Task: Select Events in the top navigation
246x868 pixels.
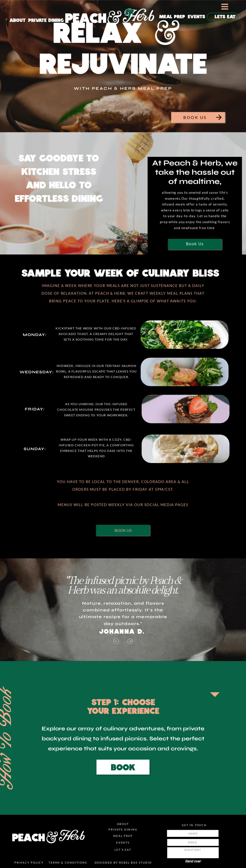Action: click(196, 17)
